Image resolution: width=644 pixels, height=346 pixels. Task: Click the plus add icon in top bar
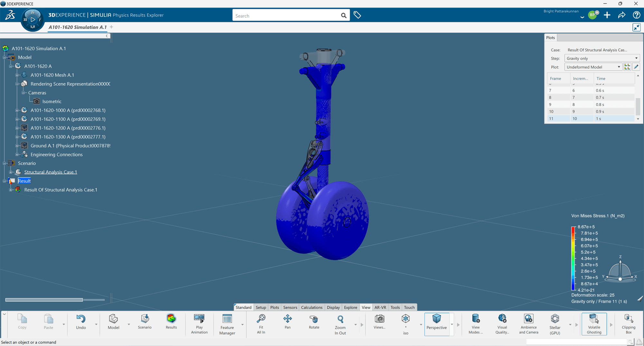[607, 15]
